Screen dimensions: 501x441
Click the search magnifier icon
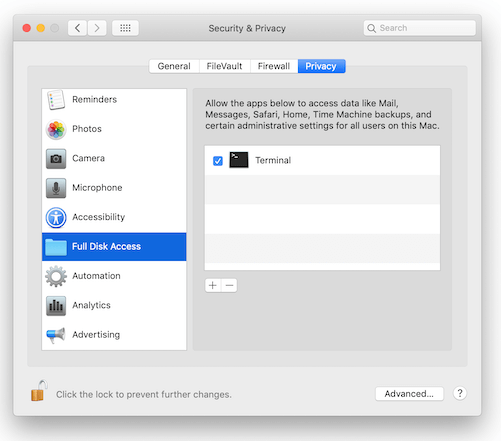(371, 28)
